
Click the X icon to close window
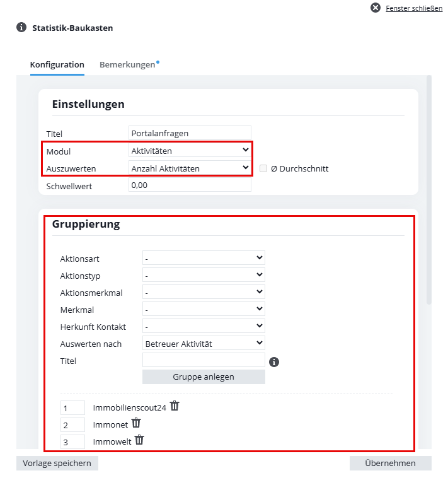point(376,8)
